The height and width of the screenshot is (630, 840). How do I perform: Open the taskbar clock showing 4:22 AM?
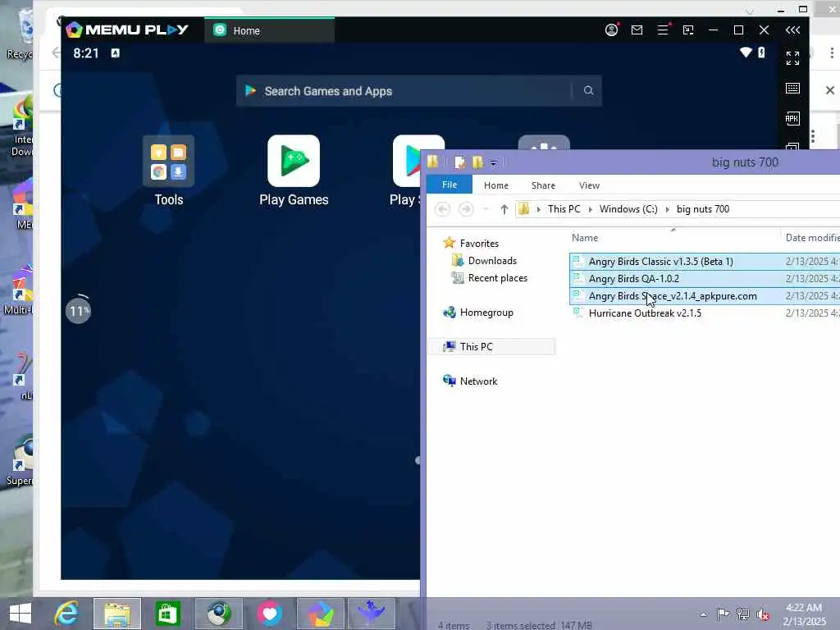(804, 614)
